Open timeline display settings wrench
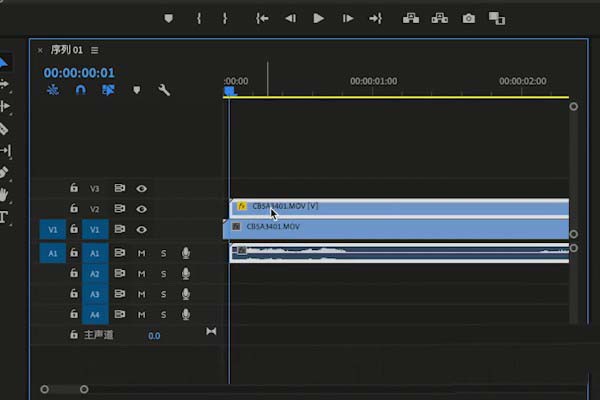 click(x=164, y=90)
